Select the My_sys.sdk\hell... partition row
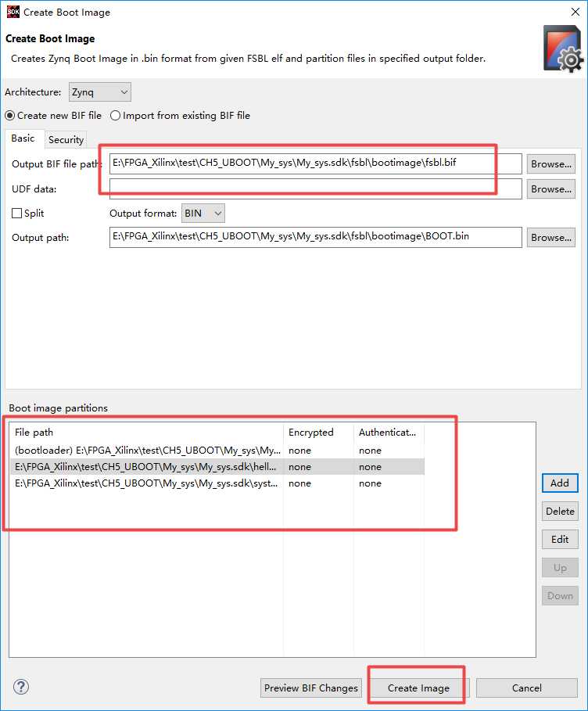Viewport: 588px width, 711px height. pos(217,467)
